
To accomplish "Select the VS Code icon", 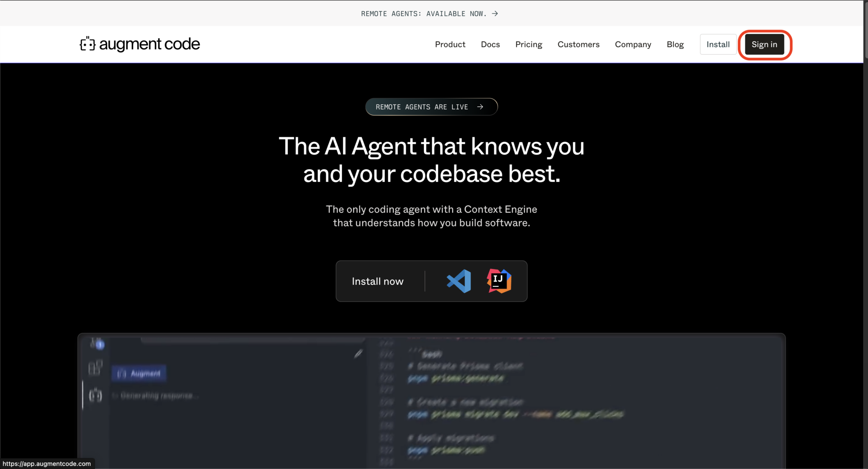I will (x=459, y=281).
